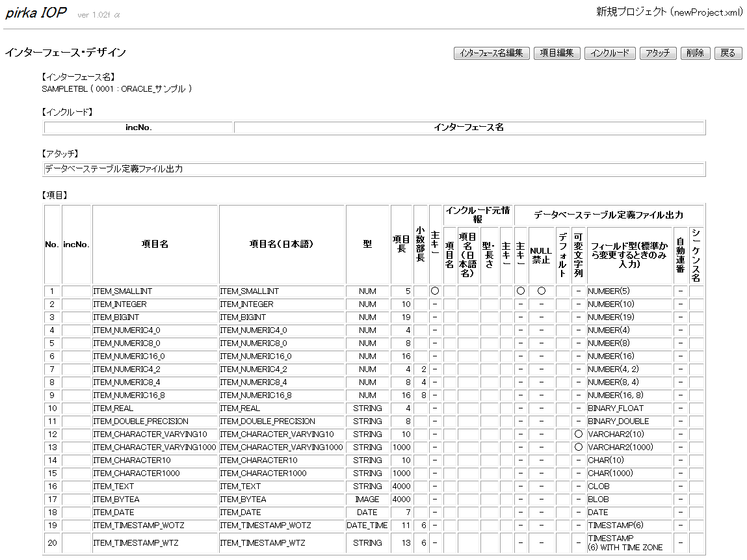Click 可変文字列 circle in the VARCHAR2(10) row
747x560 pixels.
[578, 434]
